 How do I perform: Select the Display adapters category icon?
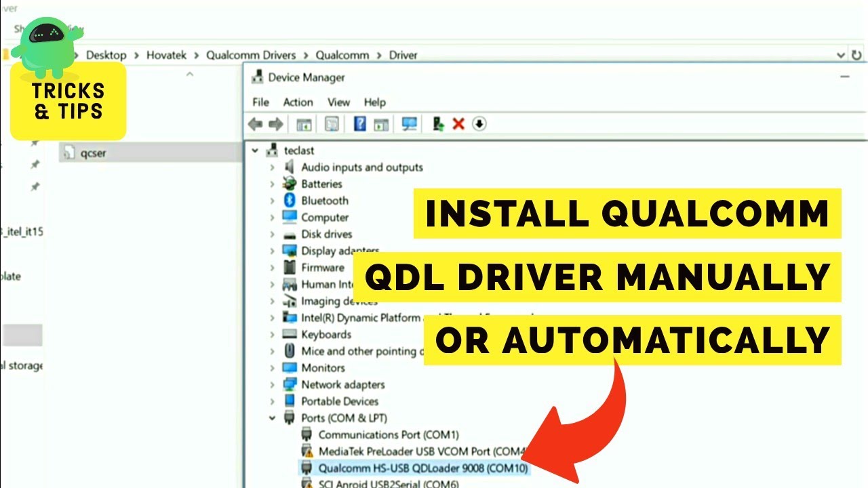click(x=290, y=251)
